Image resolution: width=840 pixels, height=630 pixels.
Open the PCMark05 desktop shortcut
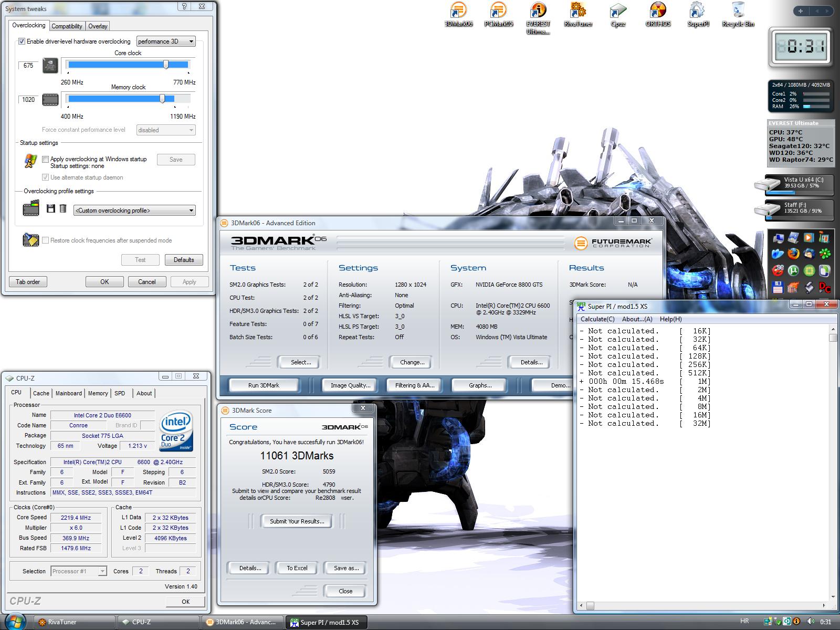498,15
